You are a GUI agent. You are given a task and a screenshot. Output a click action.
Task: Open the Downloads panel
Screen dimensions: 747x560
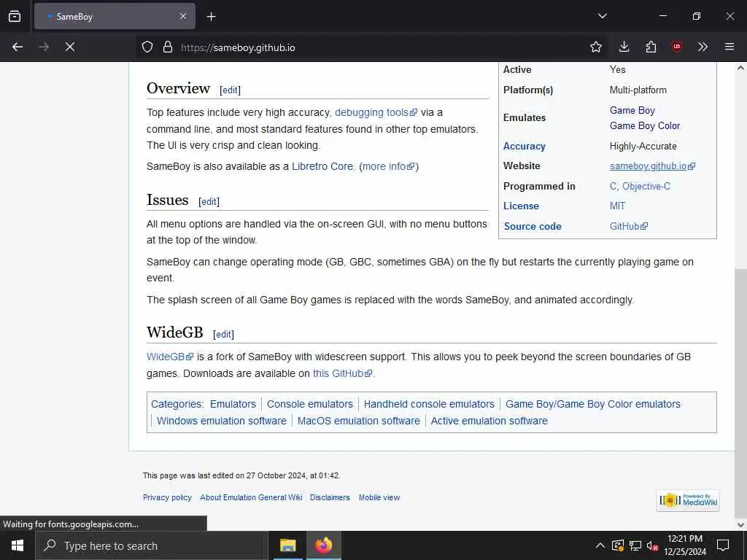coord(624,47)
